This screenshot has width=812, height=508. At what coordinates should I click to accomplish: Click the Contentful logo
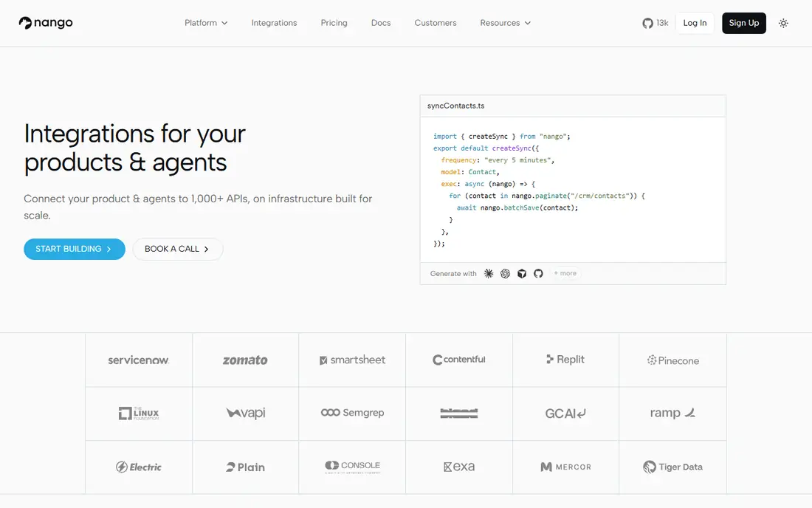[x=459, y=360]
